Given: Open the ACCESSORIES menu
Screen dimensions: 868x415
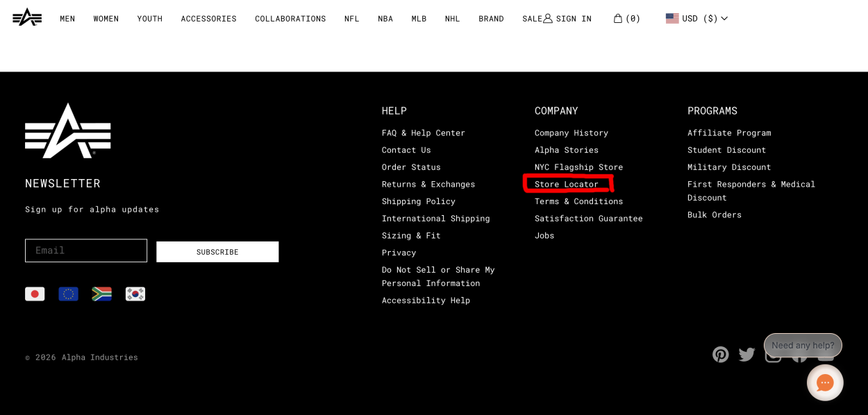Looking at the screenshot, I should tap(209, 19).
